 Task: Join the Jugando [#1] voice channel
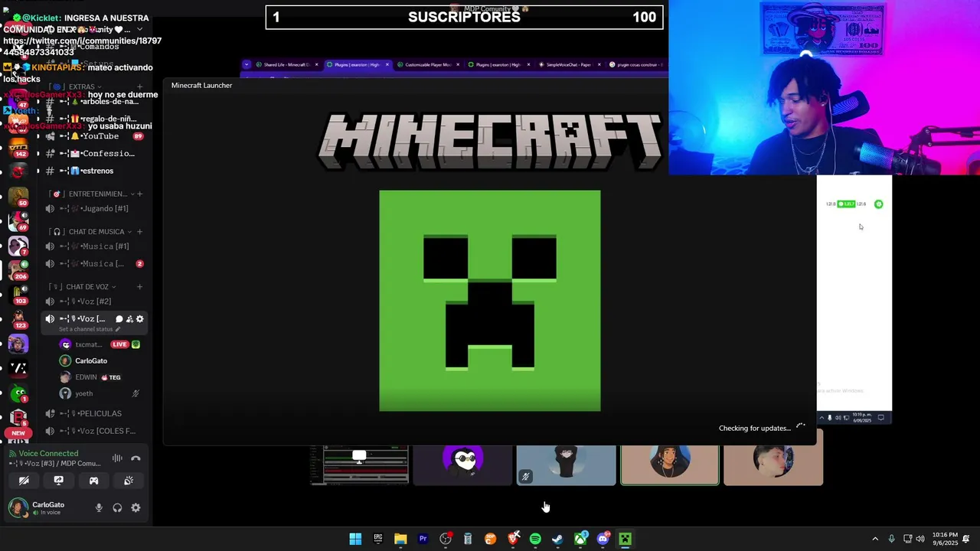click(94, 208)
